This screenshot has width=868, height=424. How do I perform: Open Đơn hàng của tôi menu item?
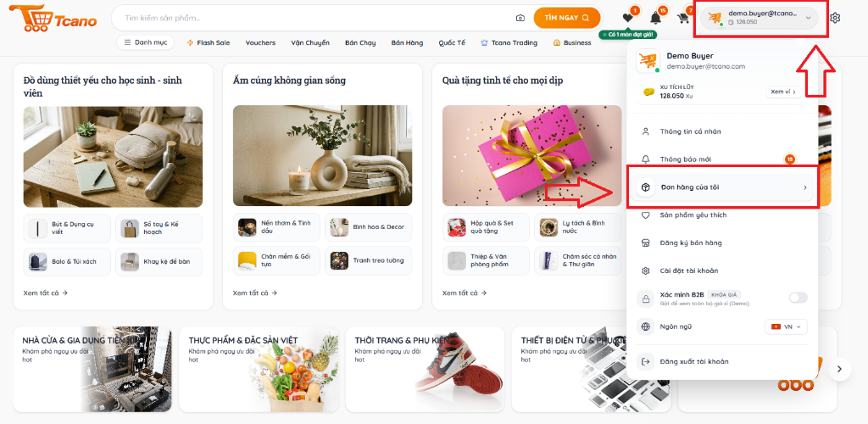pyautogui.click(x=722, y=187)
